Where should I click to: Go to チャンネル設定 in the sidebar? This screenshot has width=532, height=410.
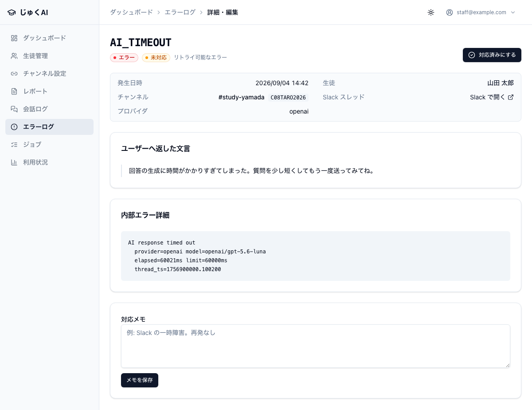click(49, 74)
